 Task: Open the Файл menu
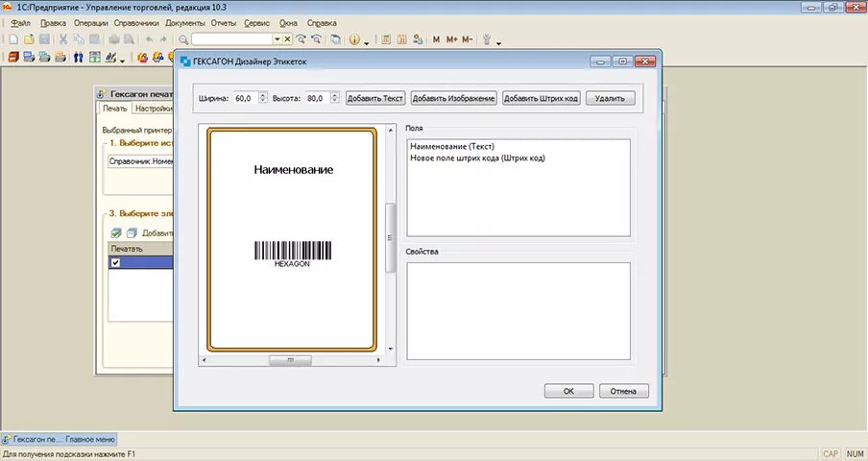(x=20, y=23)
